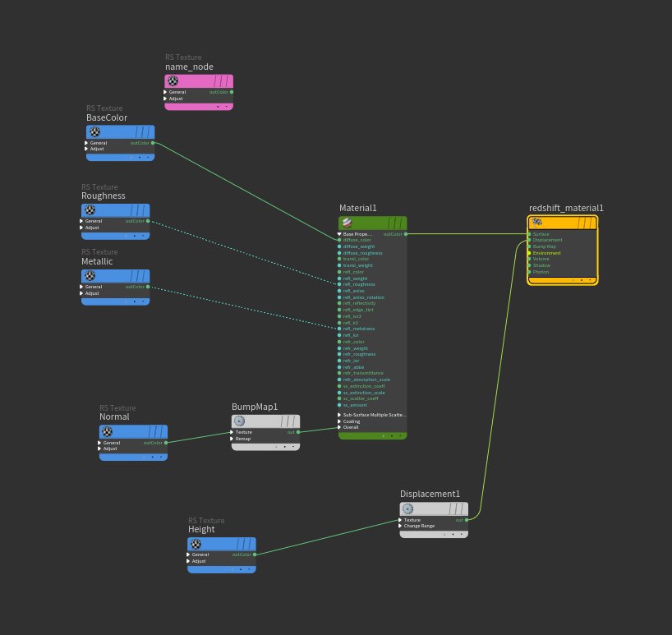
Task: Expand Change Range on the Displacement1 node
Action: point(400,526)
